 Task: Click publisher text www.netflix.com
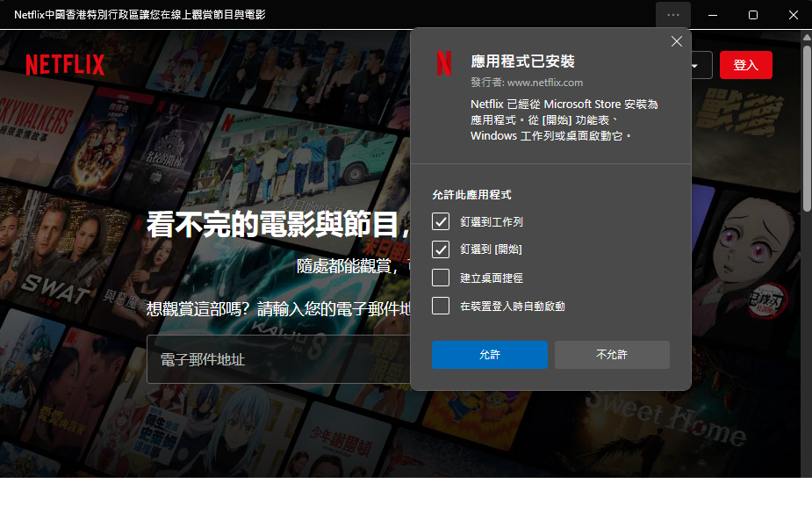(545, 83)
